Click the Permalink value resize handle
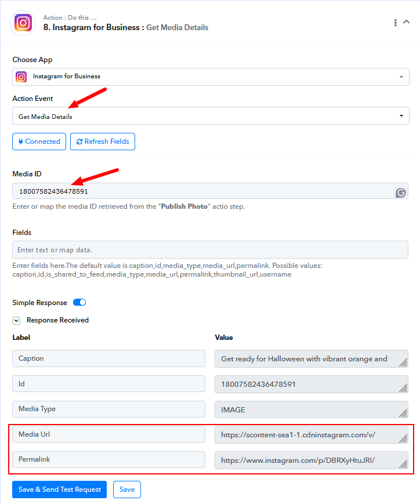 pos(403,464)
